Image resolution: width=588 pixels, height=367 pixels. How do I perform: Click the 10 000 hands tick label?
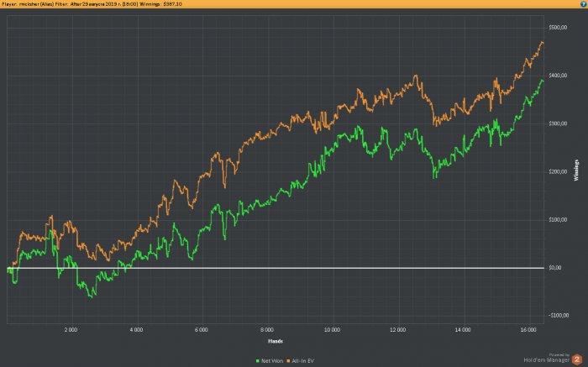point(333,330)
